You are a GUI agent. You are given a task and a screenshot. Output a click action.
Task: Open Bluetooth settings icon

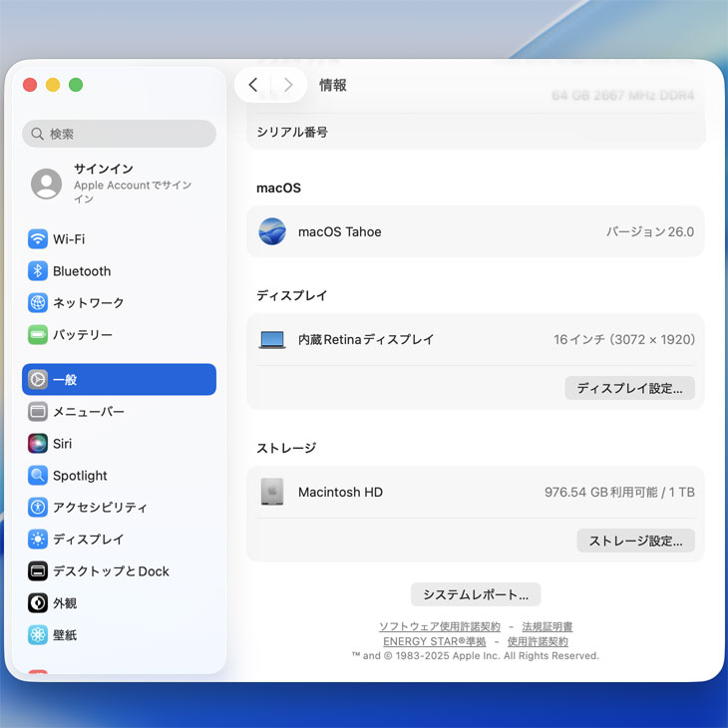pyautogui.click(x=38, y=271)
